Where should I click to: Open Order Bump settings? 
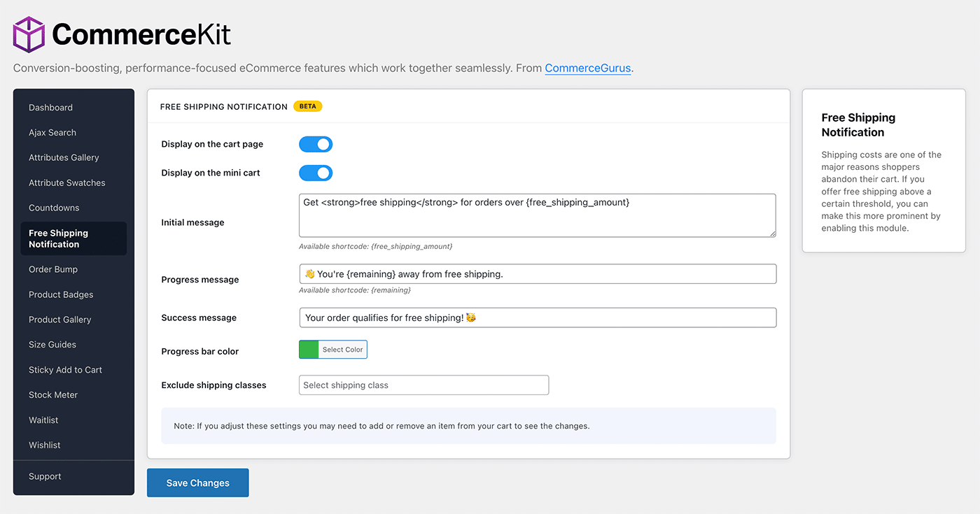(53, 270)
